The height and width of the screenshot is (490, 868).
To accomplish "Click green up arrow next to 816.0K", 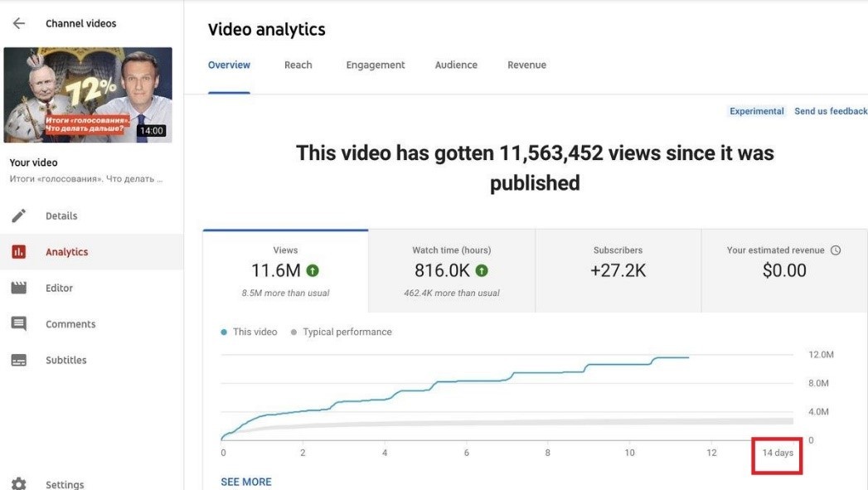I will click(482, 270).
